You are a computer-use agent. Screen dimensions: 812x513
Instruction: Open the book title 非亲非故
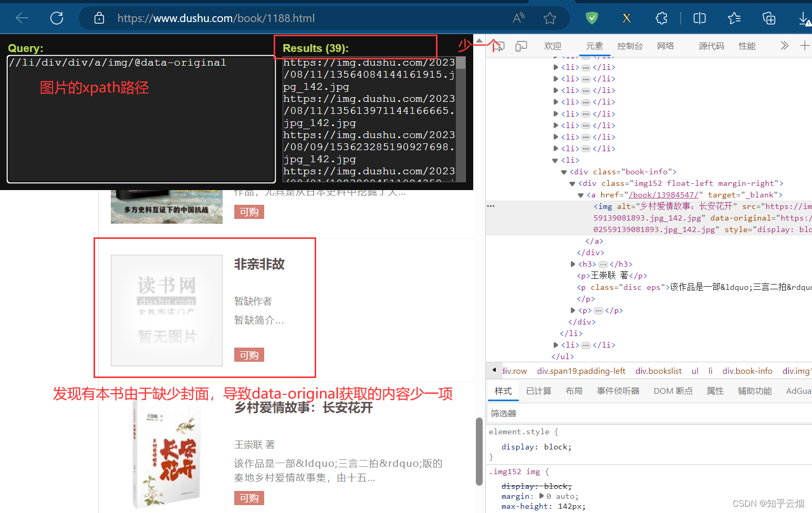(x=259, y=264)
